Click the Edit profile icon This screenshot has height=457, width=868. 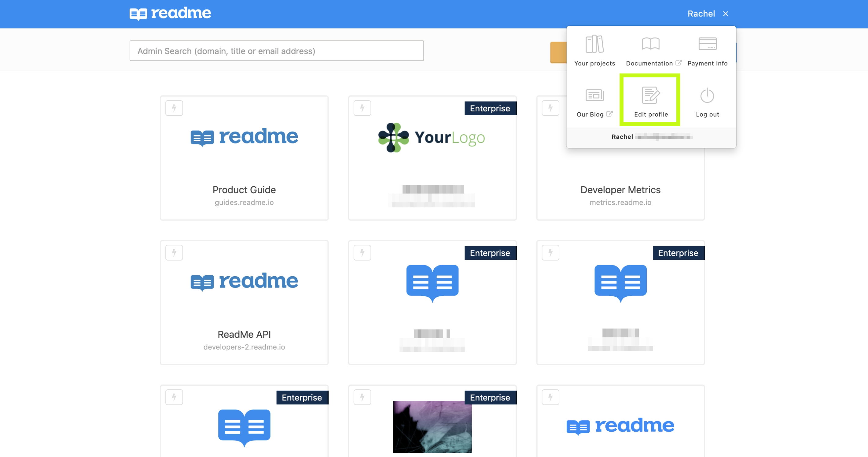[x=650, y=95]
